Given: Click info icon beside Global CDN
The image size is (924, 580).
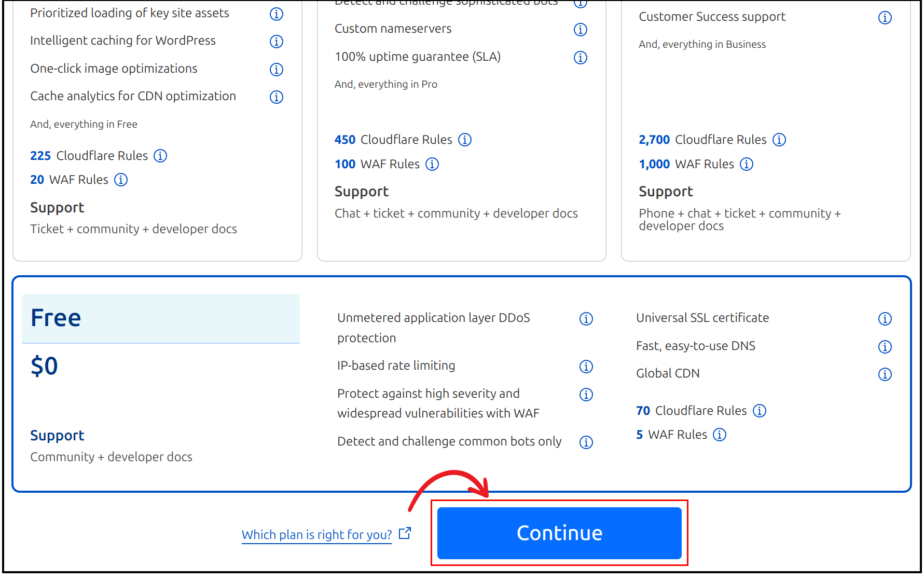Looking at the screenshot, I should click(885, 374).
